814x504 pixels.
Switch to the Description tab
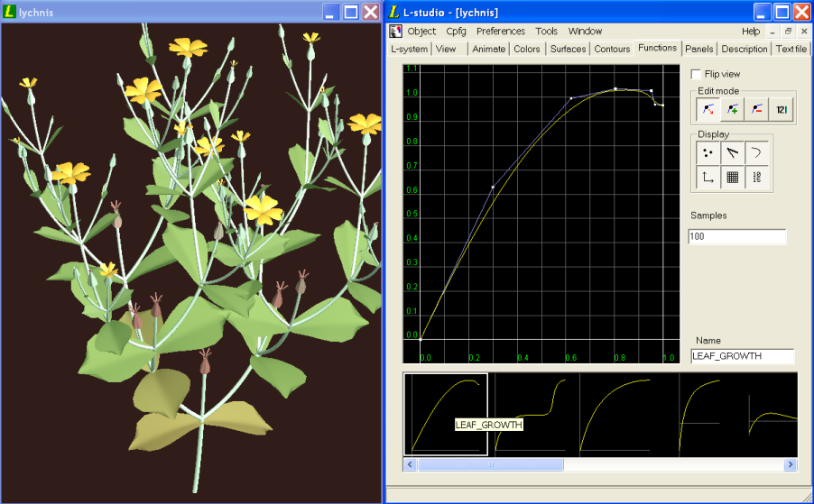[x=744, y=49]
